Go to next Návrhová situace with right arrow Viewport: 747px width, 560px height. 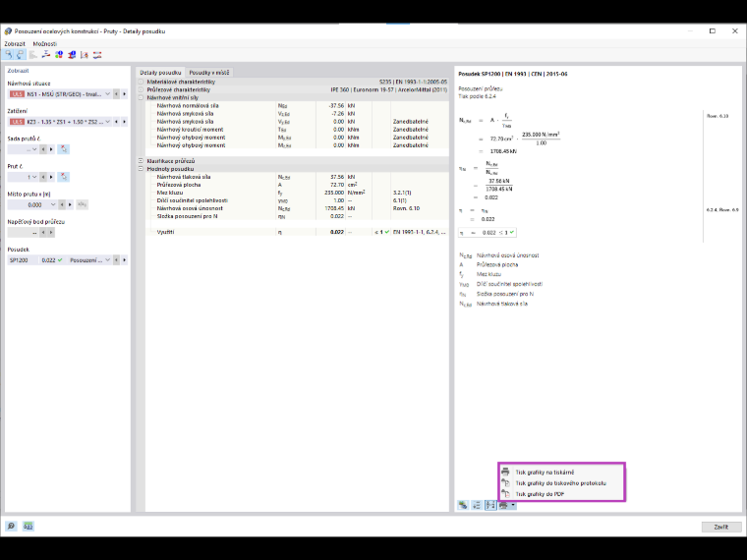coord(125,94)
